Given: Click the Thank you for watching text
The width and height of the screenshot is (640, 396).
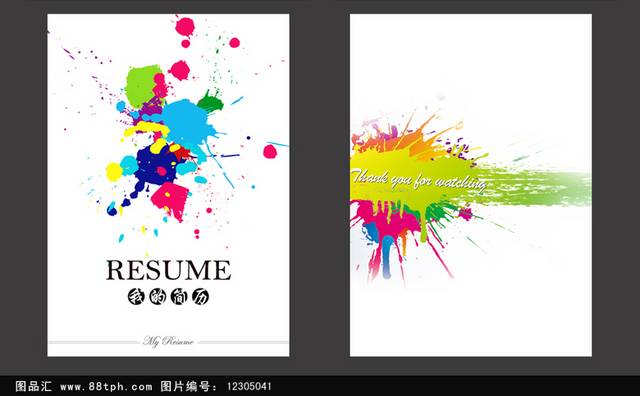Looking at the screenshot, I should coord(419,180).
